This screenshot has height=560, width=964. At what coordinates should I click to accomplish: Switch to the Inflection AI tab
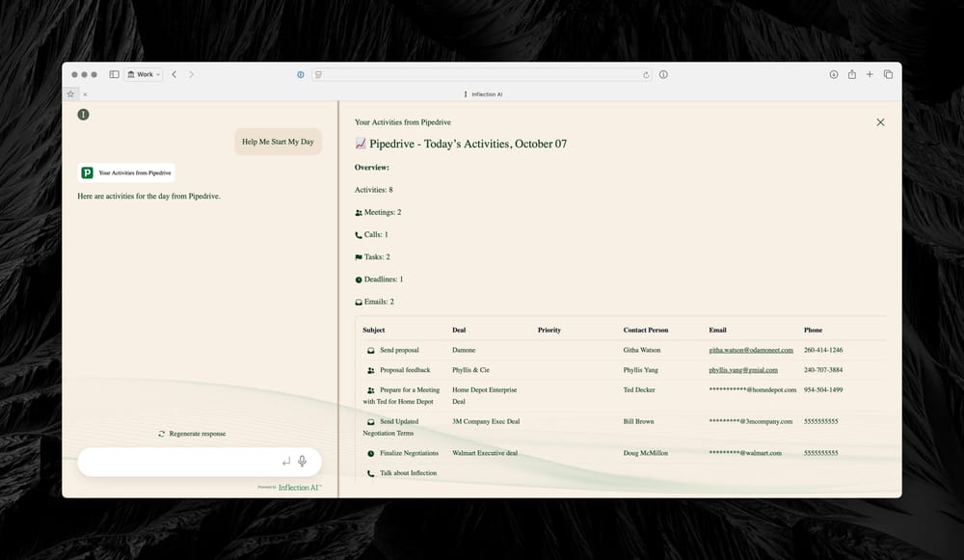point(486,93)
